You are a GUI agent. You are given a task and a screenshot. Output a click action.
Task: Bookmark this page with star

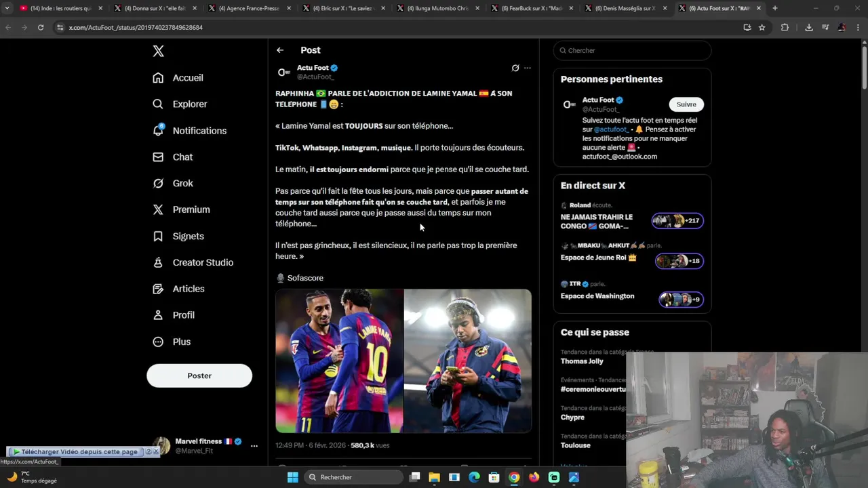click(762, 27)
